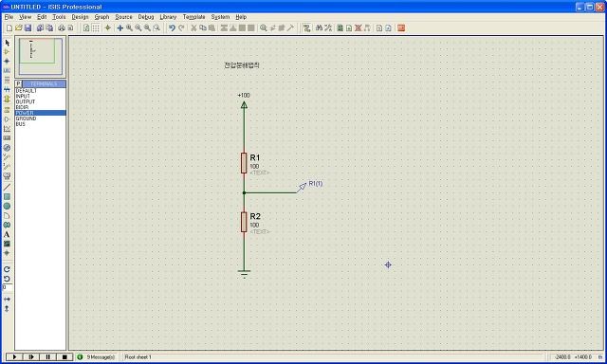Click the overview window thumbnail
This screenshot has height=364, width=607.
(x=40, y=56)
